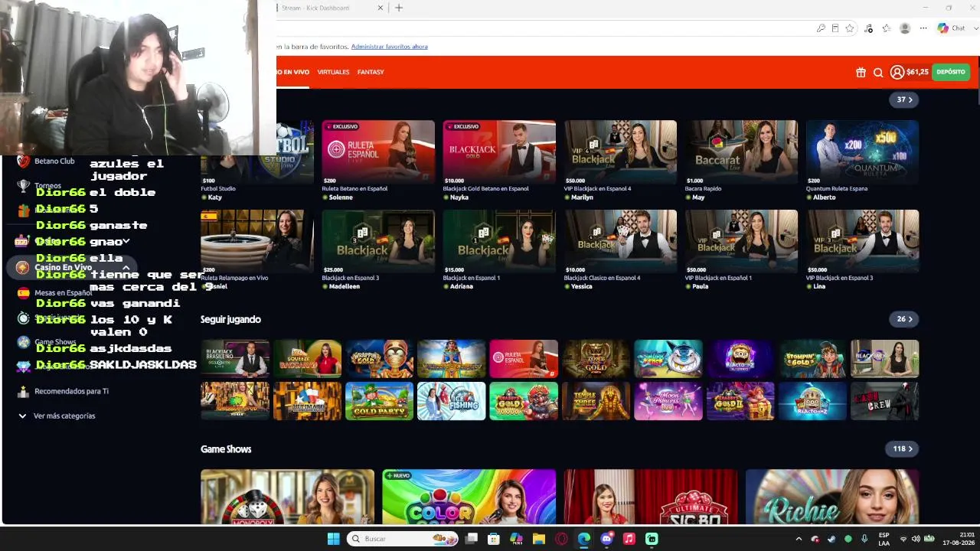Open the browser settings and more menu
Viewport: 980px width, 551px height.
click(923, 28)
